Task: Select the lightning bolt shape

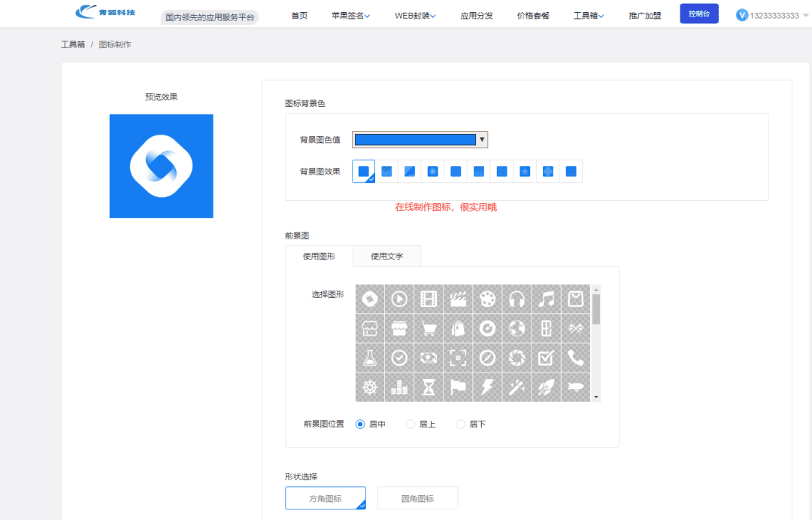Action: pos(487,388)
